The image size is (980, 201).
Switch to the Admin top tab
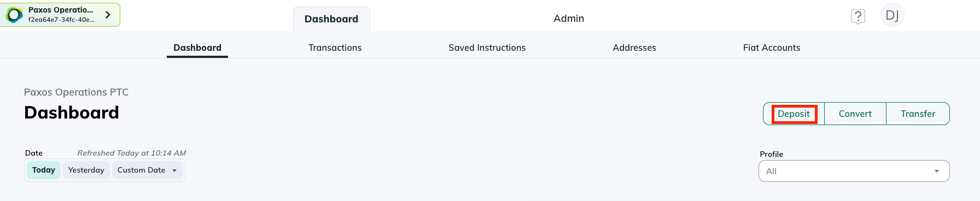point(569,19)
